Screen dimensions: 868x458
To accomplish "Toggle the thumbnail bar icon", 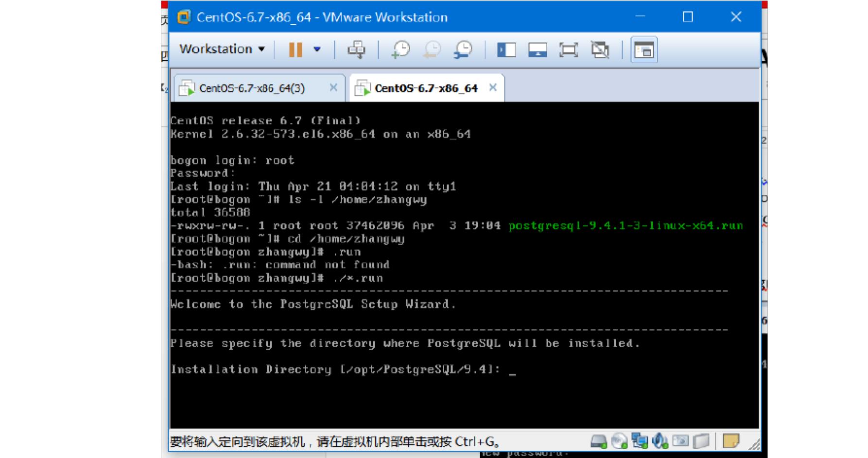I will pos(538,50).
